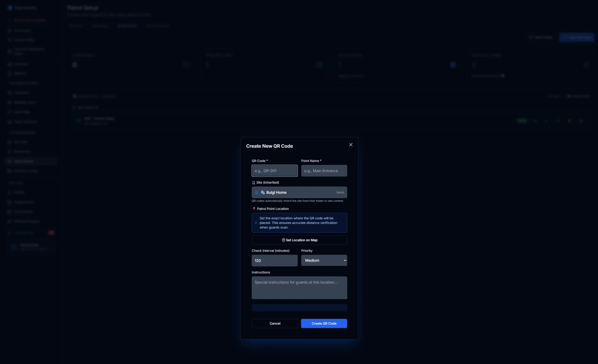Image resolution: width=598 pixels, height=364 pixels.
Task: Open the Bulgi Home site selector
Action: coord(299,192)
